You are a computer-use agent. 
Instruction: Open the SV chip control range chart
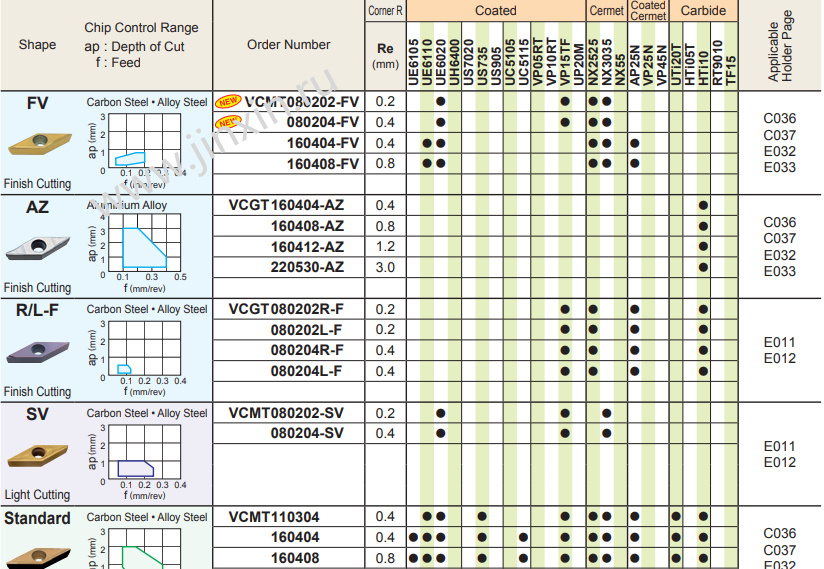(143, 454)
